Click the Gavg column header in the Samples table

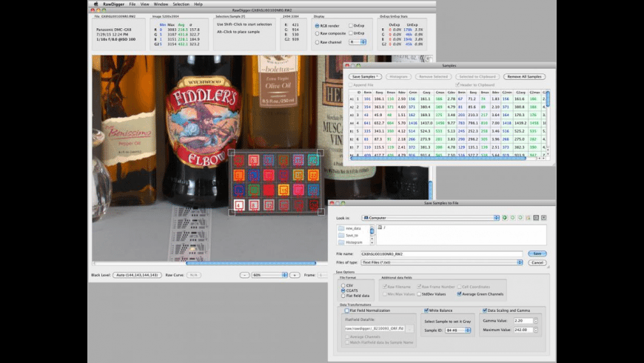point(426,93)
